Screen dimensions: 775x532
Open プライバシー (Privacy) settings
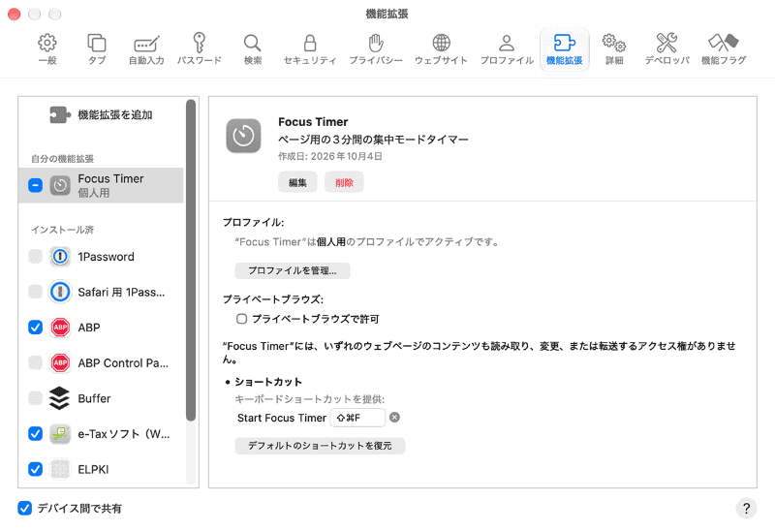tap(376, 49)
